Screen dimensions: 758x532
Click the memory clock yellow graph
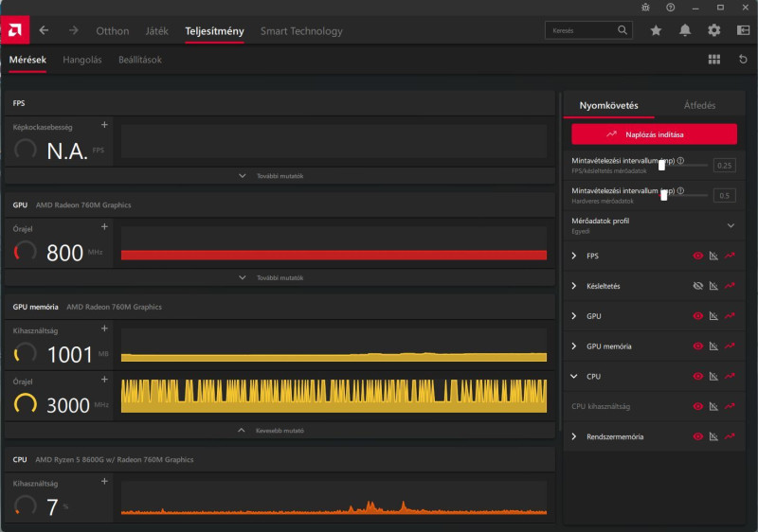(334, 396)
